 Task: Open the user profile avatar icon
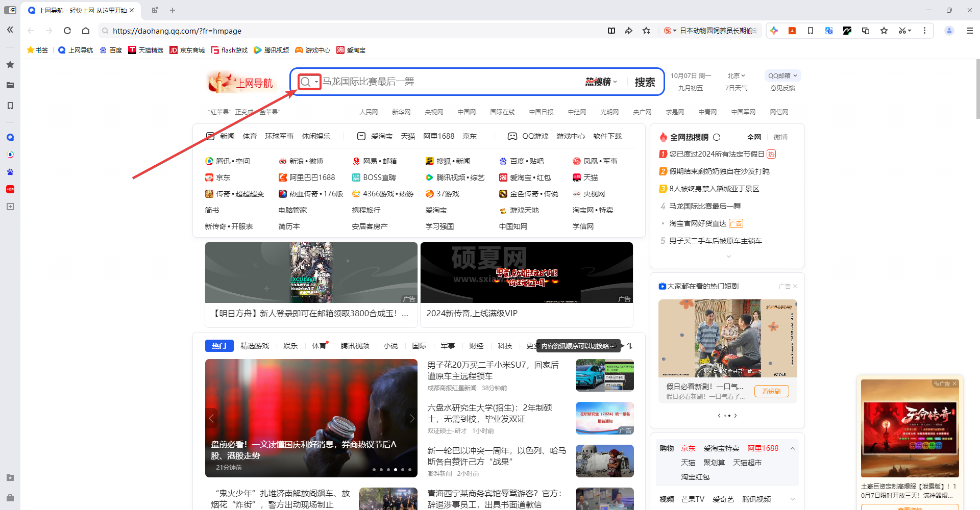(949, 31)
